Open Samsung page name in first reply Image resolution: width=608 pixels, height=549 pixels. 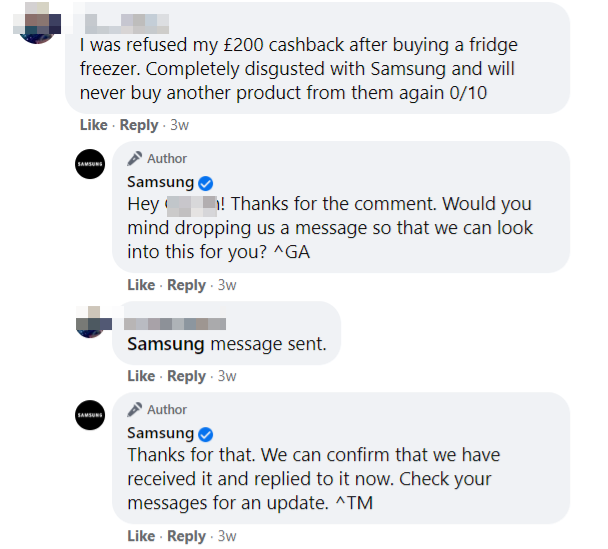pyautogui.click(x=160, y=183)
